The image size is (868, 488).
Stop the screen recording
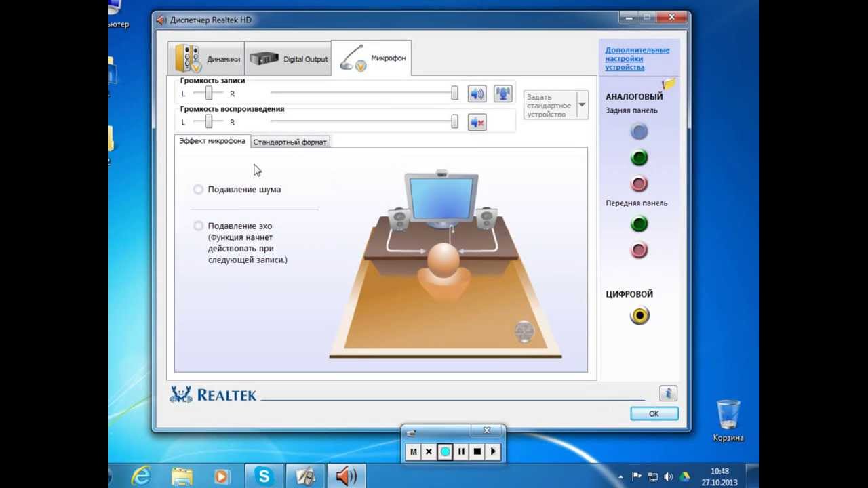tap(477, 451)
